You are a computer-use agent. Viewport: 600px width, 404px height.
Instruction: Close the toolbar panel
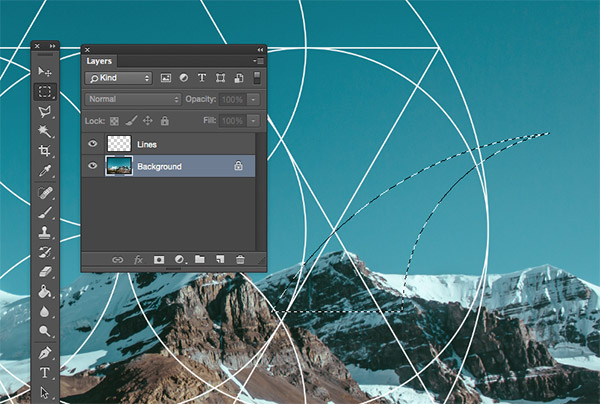pyautogui.click(x=37, y=46)
